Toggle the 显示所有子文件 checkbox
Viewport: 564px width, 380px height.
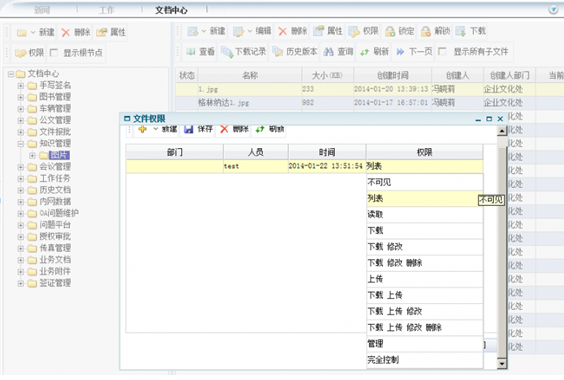442,51
